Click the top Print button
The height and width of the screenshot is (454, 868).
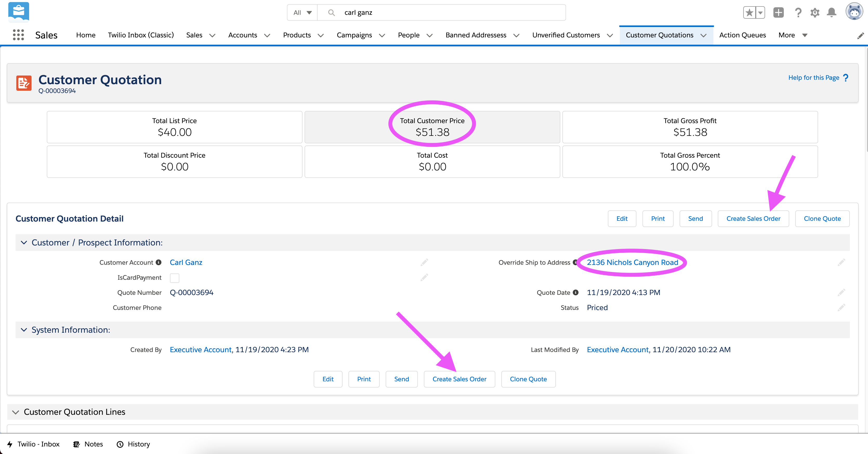pos(658,219)
